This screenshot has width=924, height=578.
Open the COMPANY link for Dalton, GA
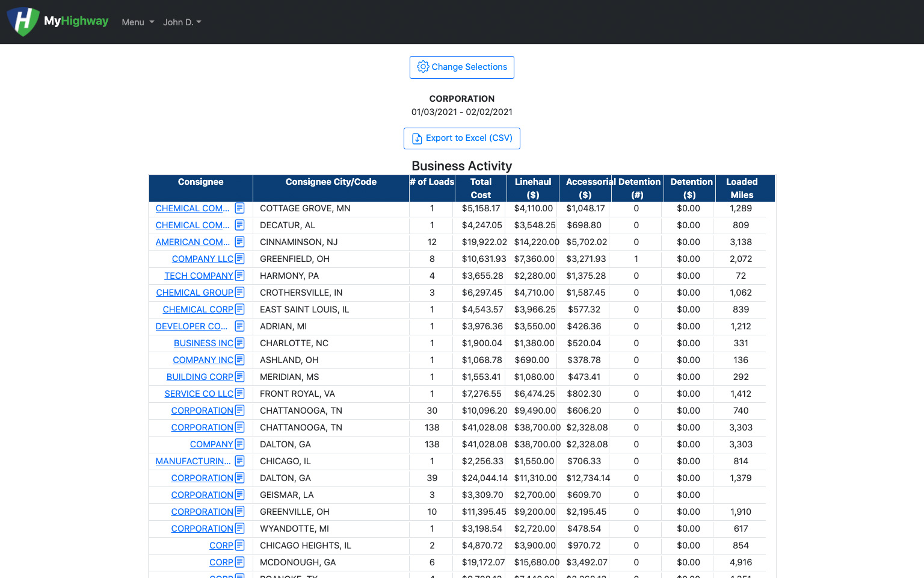(x=211, y=444)
